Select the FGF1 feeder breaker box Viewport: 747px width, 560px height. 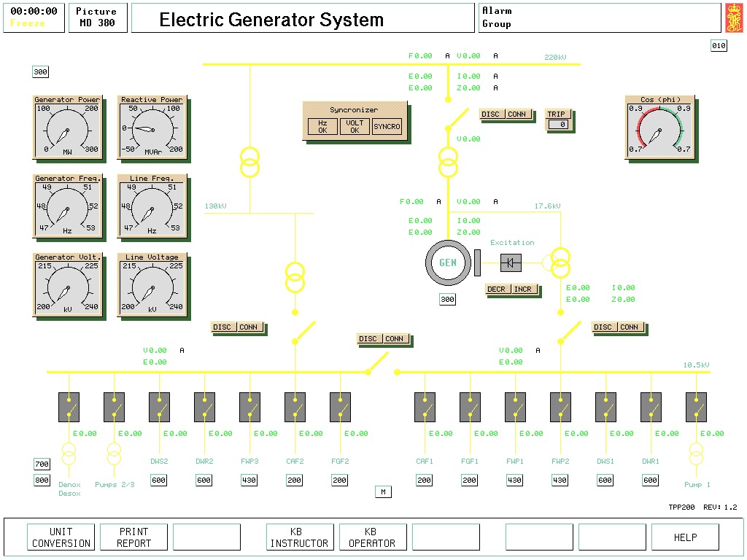click(x=471, y=407)
